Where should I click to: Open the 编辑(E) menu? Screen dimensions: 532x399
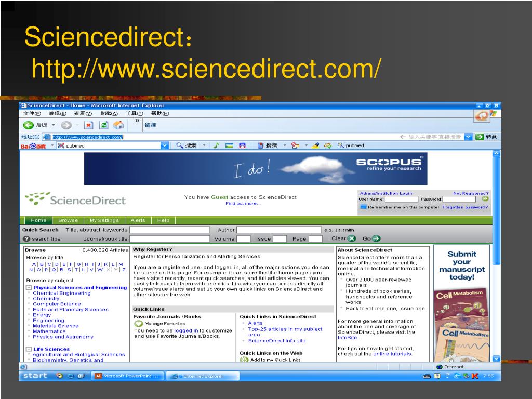click(57, 113)
